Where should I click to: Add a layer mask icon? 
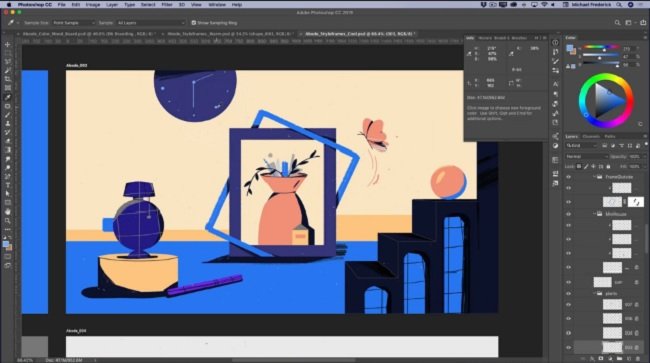[x=601, y=359]
